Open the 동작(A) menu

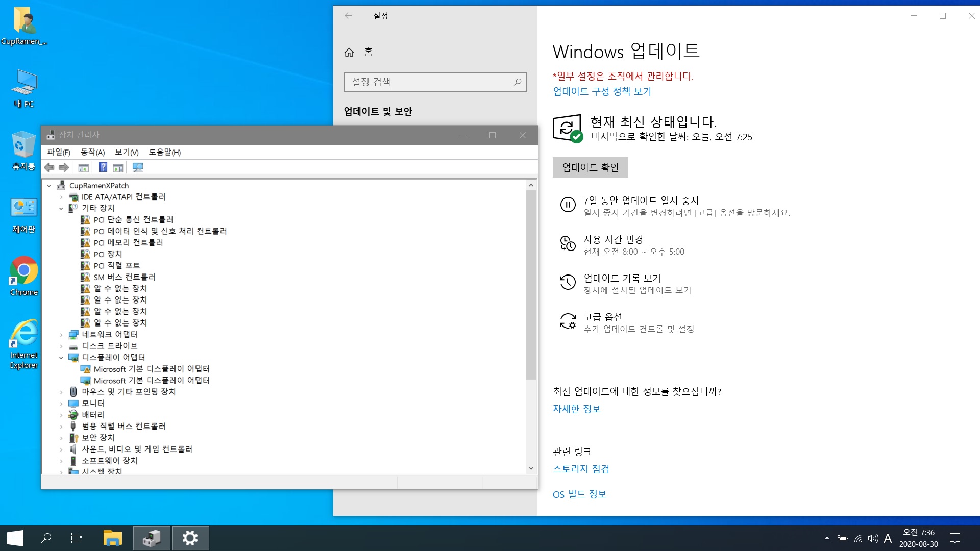pos(92,152)
